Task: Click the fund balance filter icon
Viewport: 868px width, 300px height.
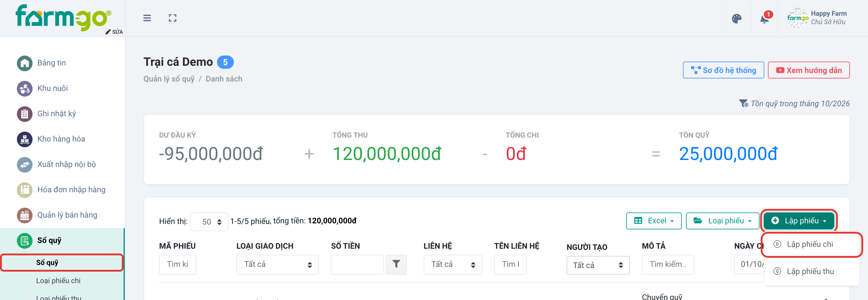Action: point(743,103)
